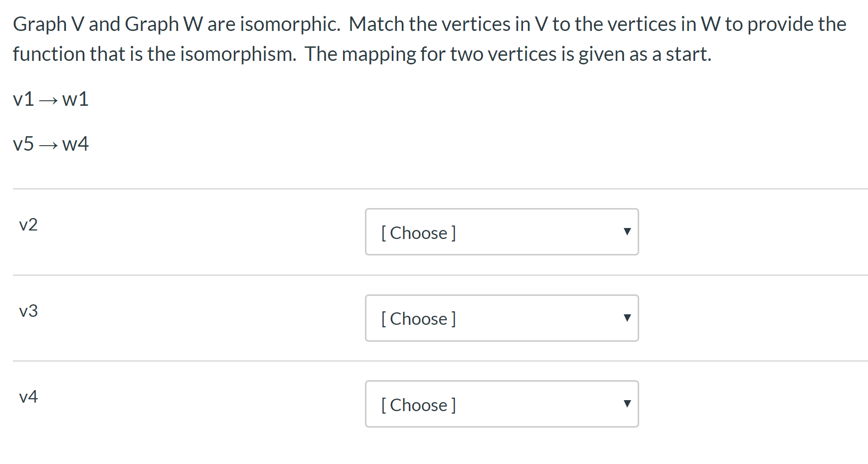
Task: Click the v3 Choose selector arrow
Action: [x=628, y=318]
